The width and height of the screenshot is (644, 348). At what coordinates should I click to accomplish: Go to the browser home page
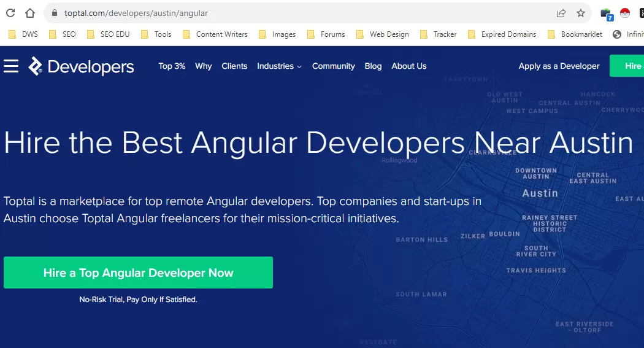tap(30, 13)
